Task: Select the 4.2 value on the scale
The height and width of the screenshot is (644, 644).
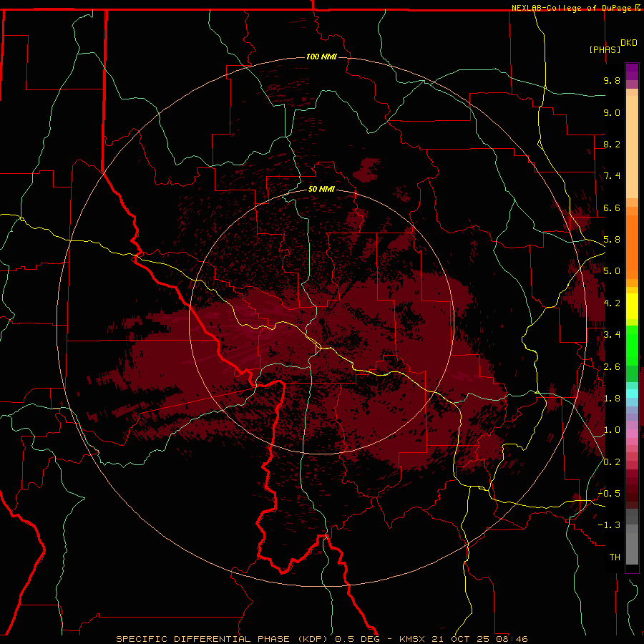Action: point(612,303)
